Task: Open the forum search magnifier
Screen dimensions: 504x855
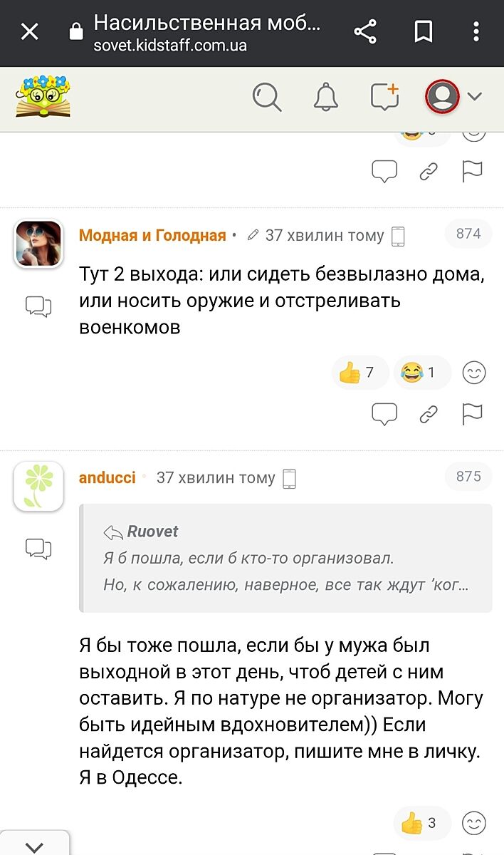Action: pos(267,97)
